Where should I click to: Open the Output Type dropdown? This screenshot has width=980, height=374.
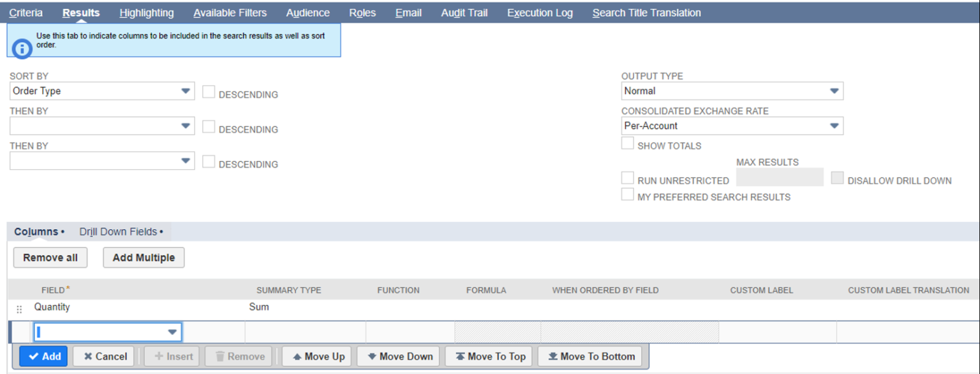(x=732, y=91)
